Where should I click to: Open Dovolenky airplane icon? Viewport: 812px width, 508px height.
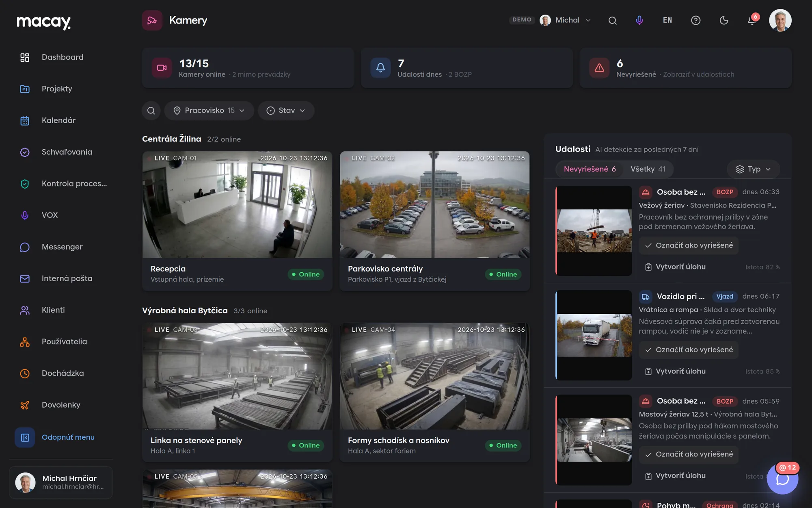25,405
